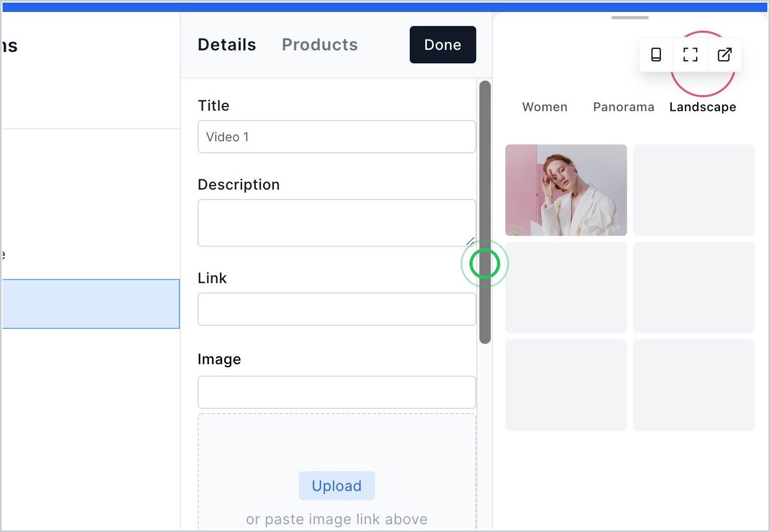Select the Women tab in preview
Viewport: 770px width, 532px height.
[545, 107]
